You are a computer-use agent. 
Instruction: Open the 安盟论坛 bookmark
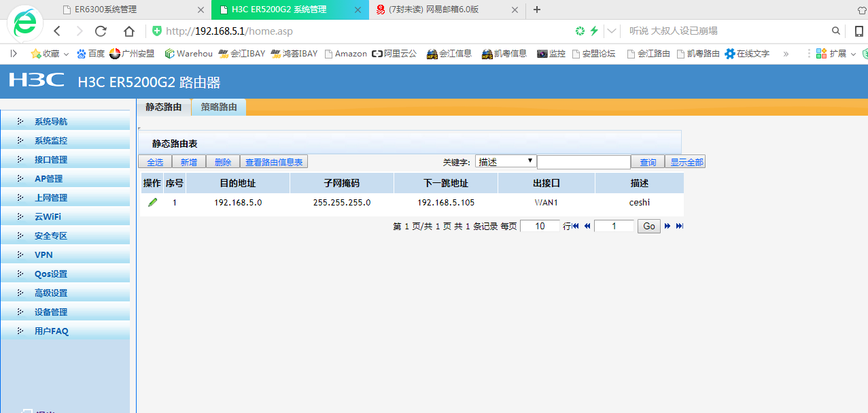(x=593, y=53)
